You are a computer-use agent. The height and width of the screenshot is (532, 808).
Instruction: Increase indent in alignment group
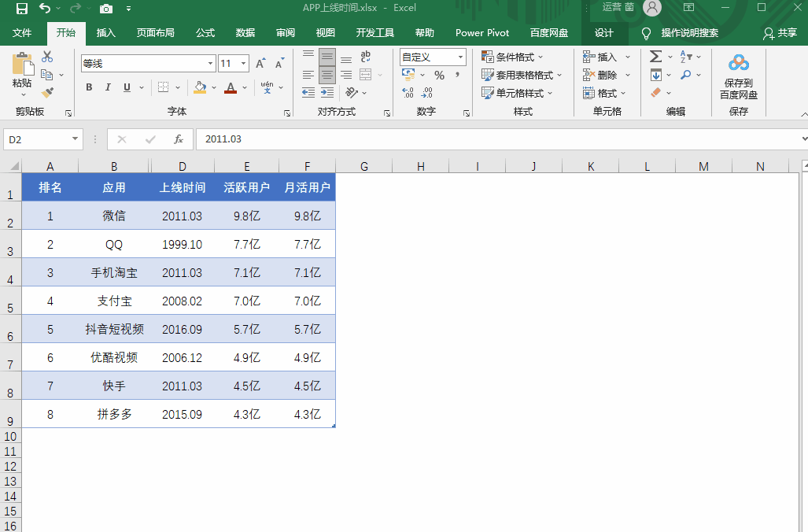click(327, 93)
